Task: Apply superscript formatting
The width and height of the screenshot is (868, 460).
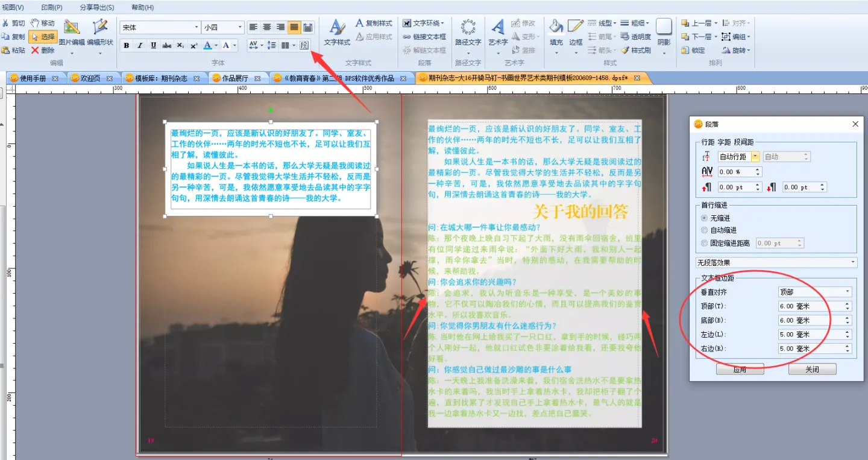Action: pyautogui.click(x=194, y=45)
